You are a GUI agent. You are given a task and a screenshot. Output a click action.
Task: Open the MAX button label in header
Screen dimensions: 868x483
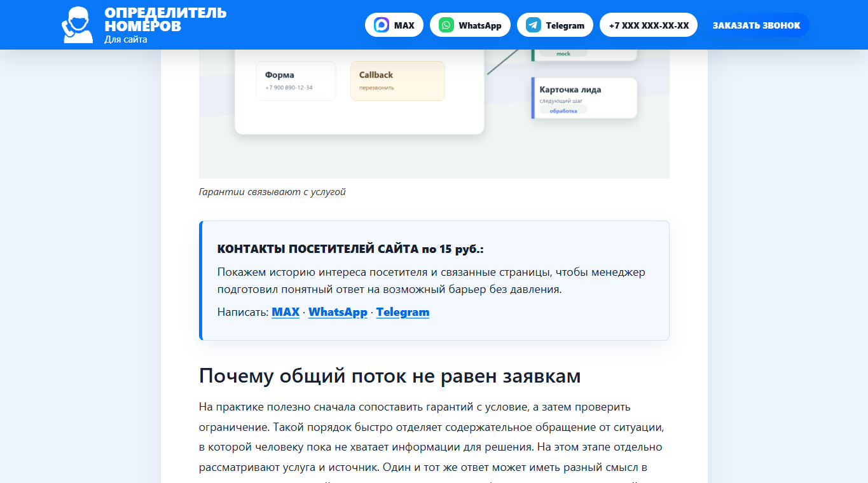pyautogui.click(x=404, y=25)
